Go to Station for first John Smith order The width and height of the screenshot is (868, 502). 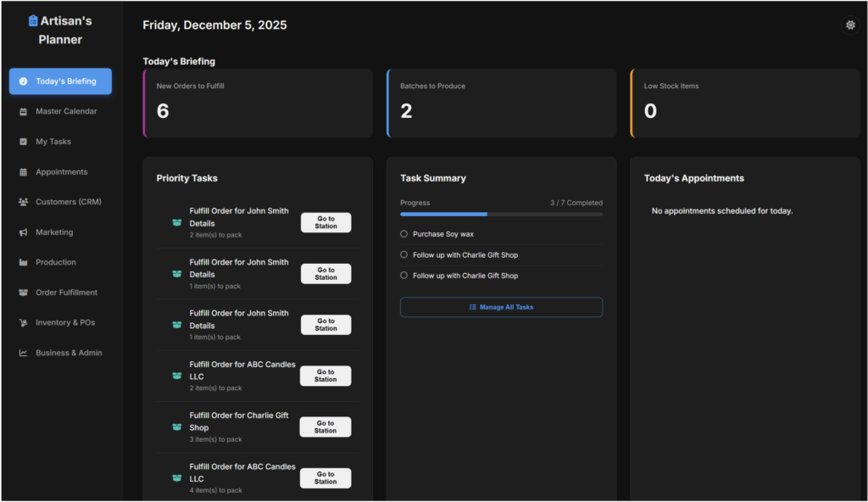(325, 223)
